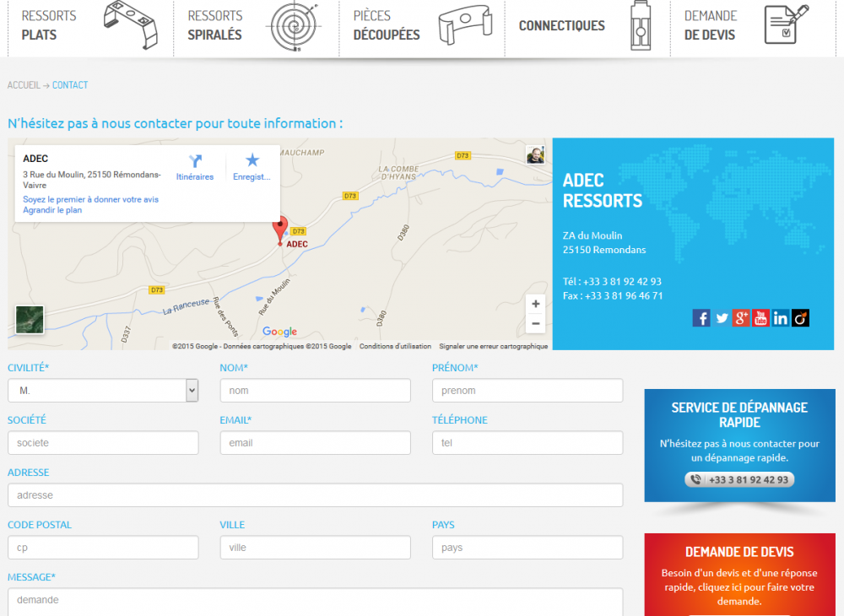This screenshot has width=844, height=616.
Task: Zoom in on the map
Action: pyautogui.click(x=535, y=304)
